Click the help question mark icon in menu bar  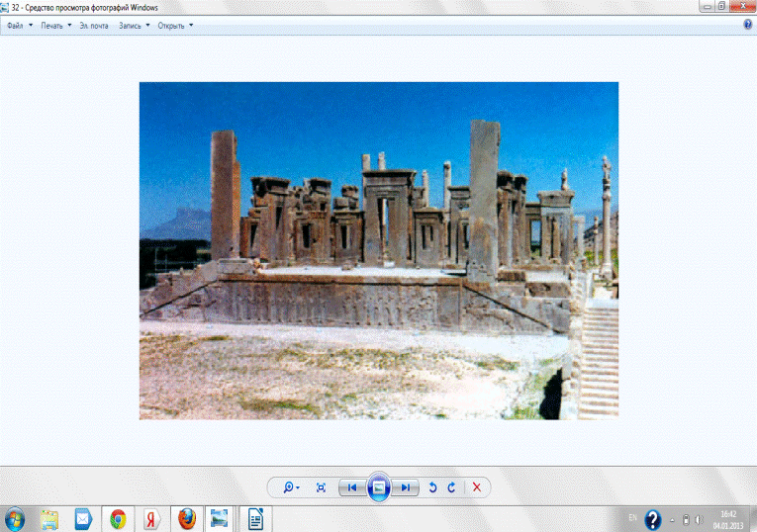[748, 24]
